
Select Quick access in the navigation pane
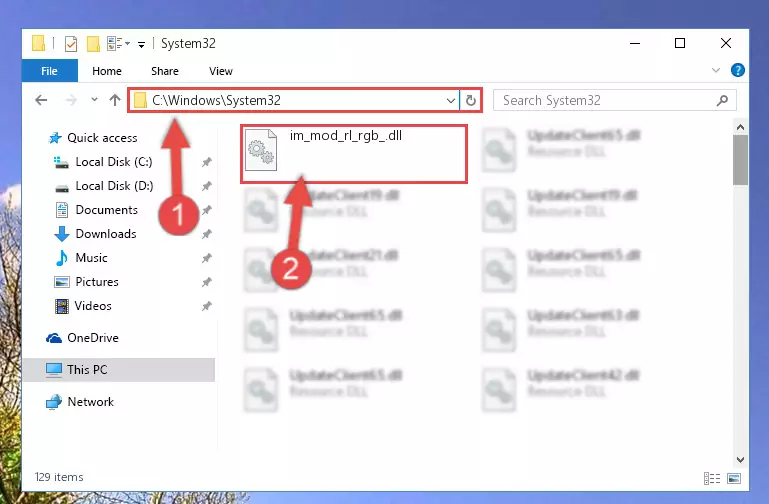point(93,138)
